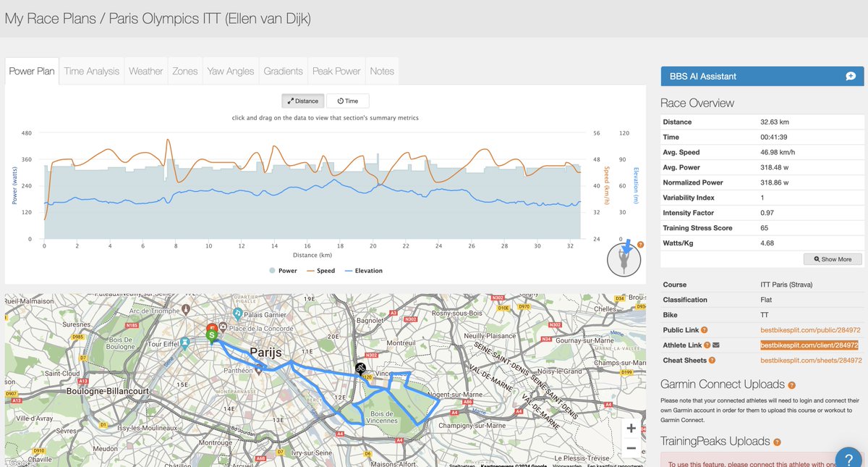Screen dimensions: 868x467
Task: Open TrainingPeaks Uploads help icon
Action: click(777, 442)
